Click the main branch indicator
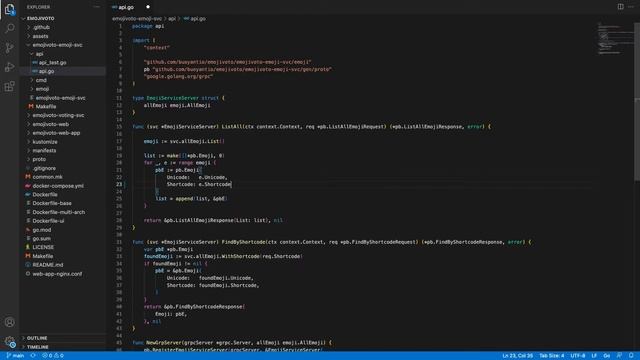This screenshot has height=360, width=640. 16,356
